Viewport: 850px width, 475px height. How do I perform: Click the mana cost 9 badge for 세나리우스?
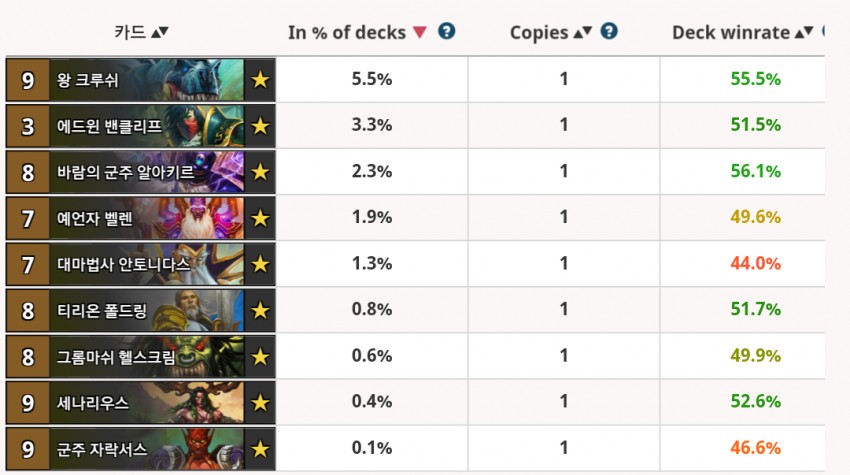click(x=27, y=403)
